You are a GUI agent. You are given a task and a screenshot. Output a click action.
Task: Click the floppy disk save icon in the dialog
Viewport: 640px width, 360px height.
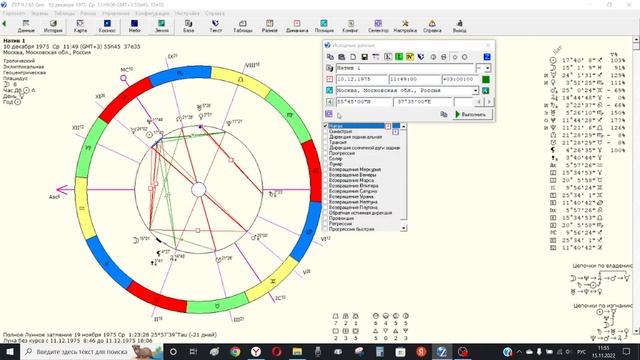coord(364,57)
